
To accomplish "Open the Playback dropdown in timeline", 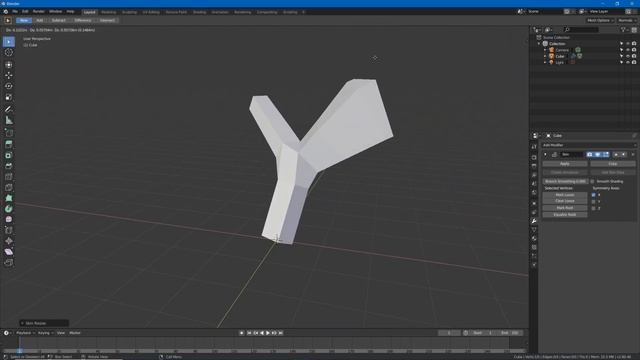I will click(25, 333).
